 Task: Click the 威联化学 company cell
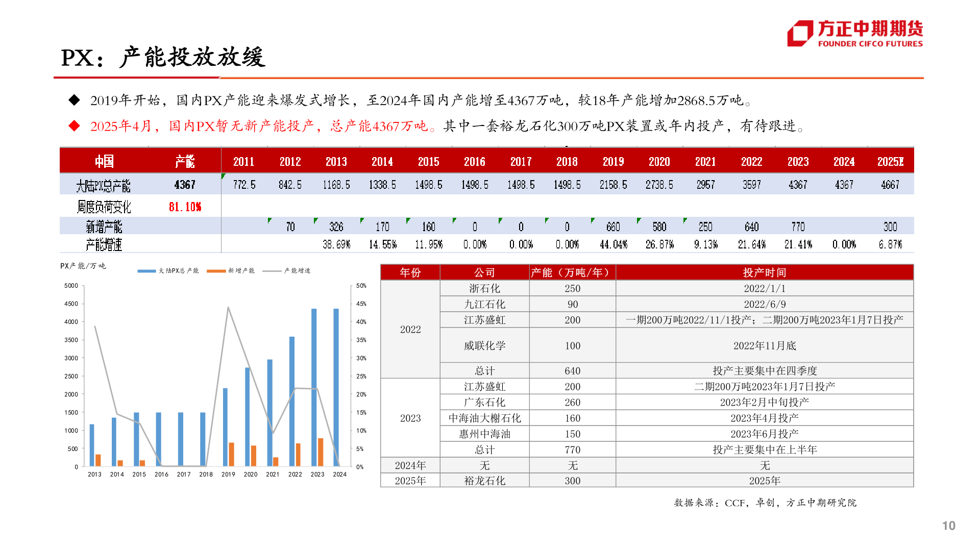tap(484, 345)
